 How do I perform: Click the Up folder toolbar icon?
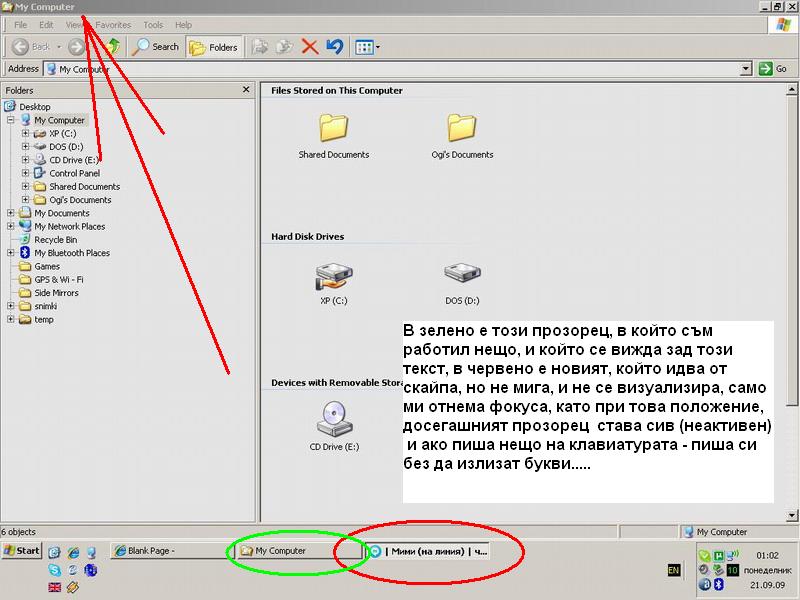coord(113,46)
